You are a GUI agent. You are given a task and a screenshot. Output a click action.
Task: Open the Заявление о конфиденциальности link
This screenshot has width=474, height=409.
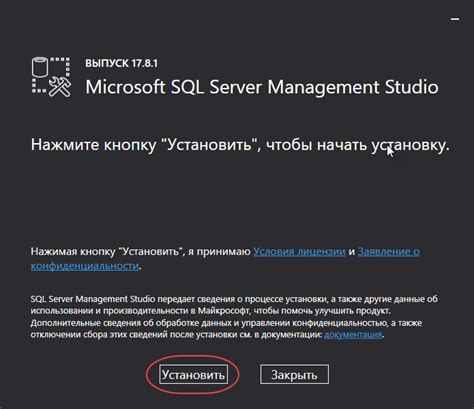click(388, 252)
